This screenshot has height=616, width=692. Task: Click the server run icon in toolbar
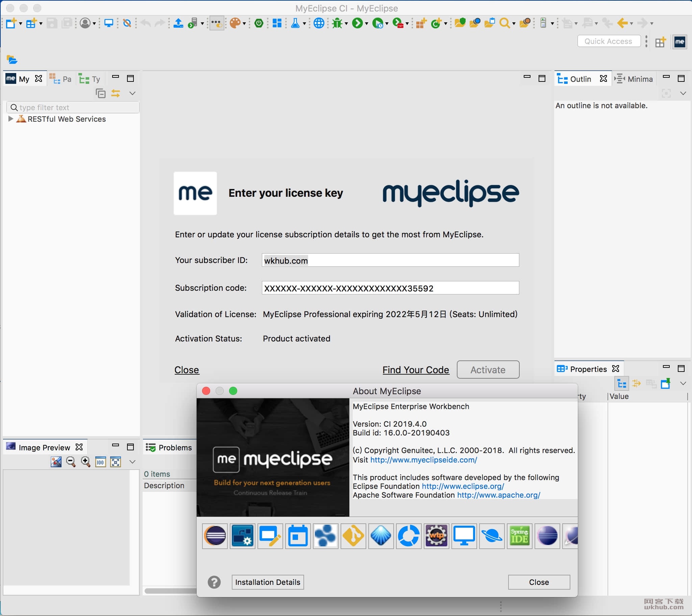pos(193,23)
